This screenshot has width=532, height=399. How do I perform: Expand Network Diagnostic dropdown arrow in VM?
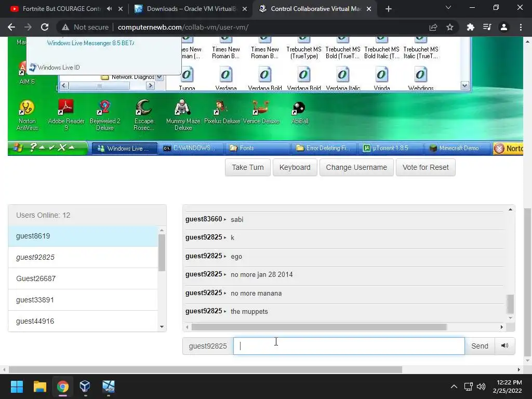159,77
